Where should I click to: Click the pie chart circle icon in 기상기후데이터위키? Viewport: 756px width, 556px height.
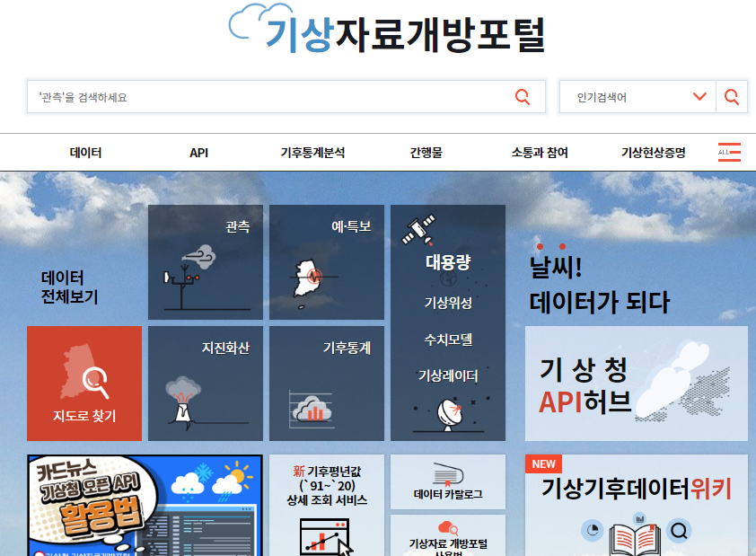(593, 531)
